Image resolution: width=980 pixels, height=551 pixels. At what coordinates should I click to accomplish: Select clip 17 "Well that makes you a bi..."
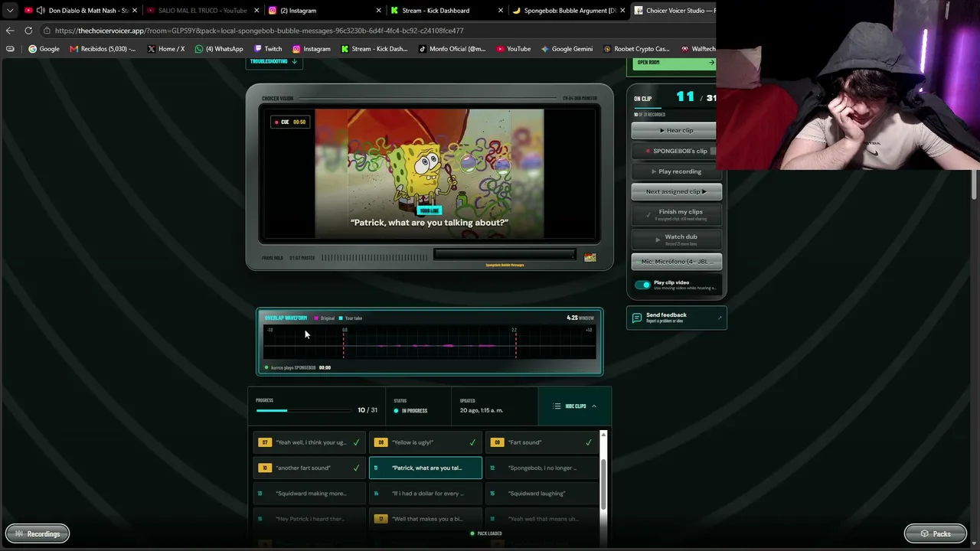click(426, 519)
